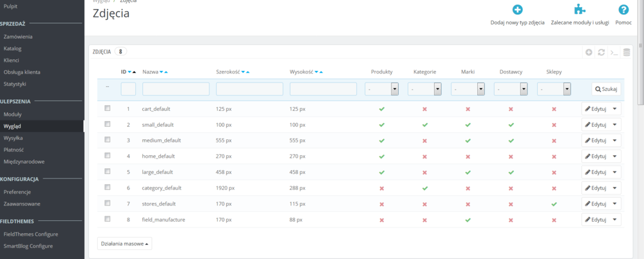Export to SQL Manager database icon
The width and height of the screenshot is (644, 259).
coord(627,52)
